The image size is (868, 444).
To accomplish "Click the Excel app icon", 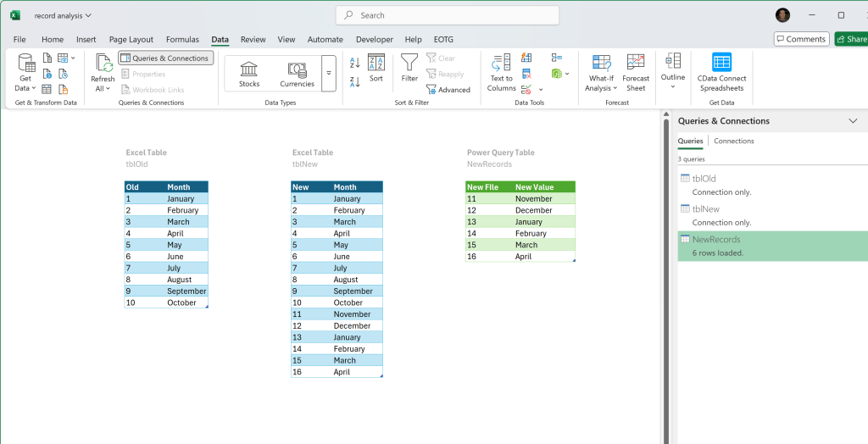I will (15, 15).
